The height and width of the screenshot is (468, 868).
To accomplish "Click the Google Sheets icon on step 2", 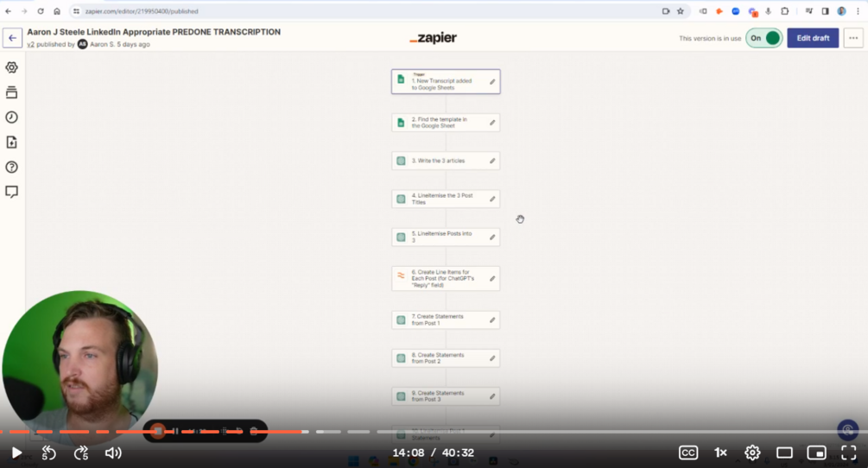I will coord(402,123).
